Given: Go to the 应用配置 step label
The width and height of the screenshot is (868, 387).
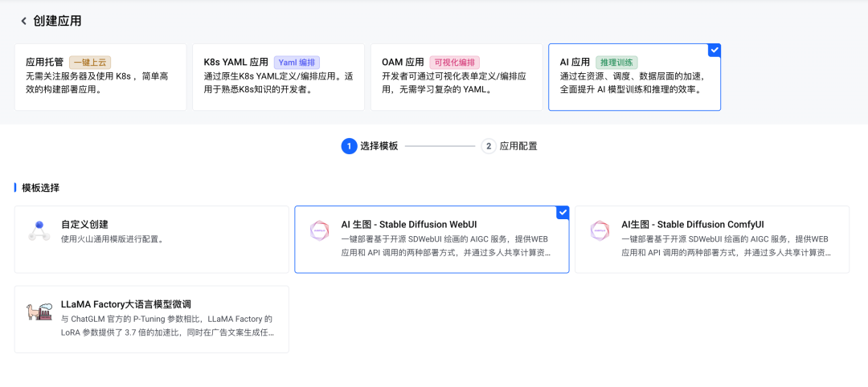Looking at the screenshot, I should tap(518, 146).
